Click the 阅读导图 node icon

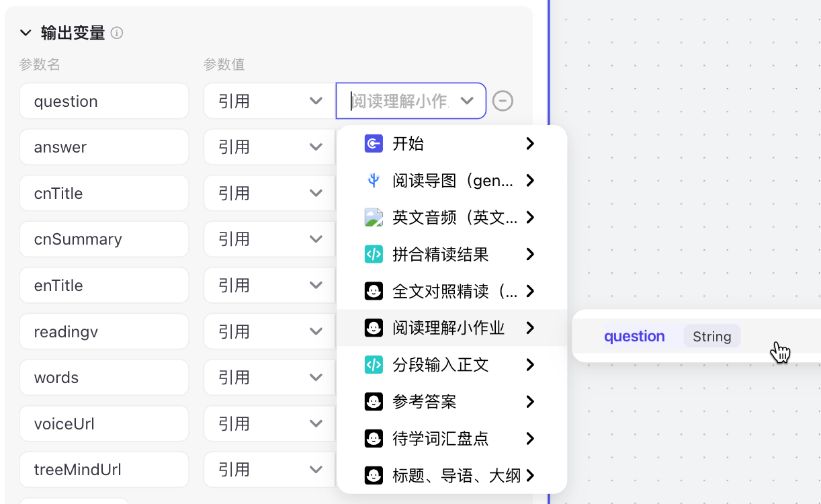click(374, 180)
